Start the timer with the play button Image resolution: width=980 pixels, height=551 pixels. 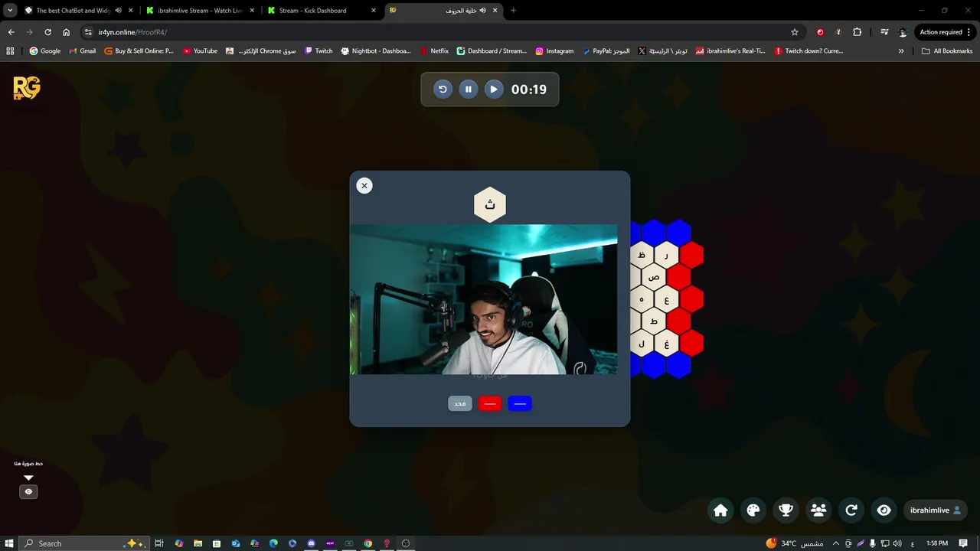click(x=494, y=90)
